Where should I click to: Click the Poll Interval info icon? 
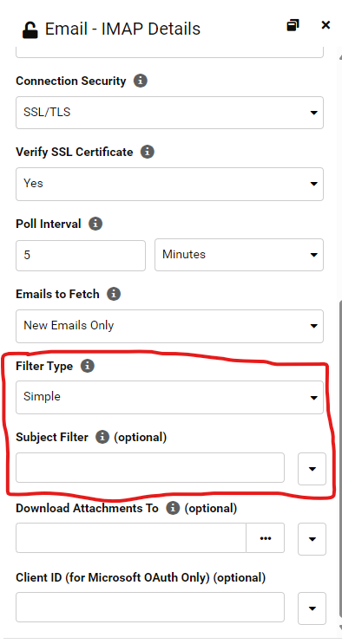95,224
